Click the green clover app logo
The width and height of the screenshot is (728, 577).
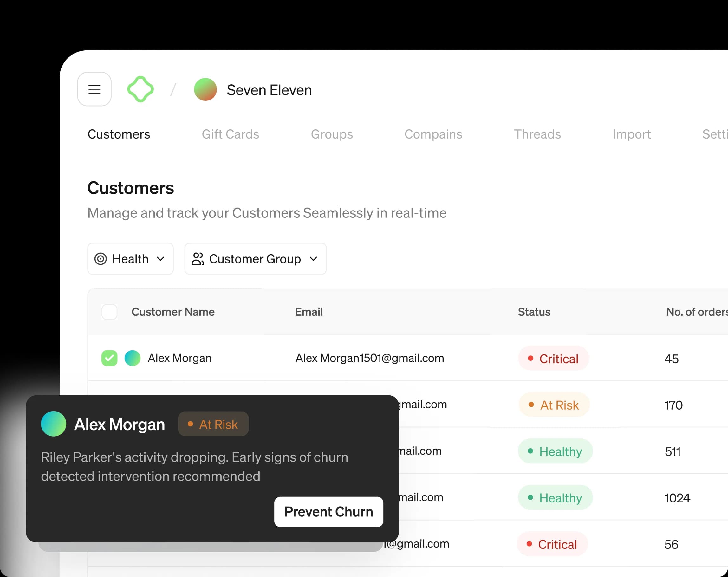140,89
